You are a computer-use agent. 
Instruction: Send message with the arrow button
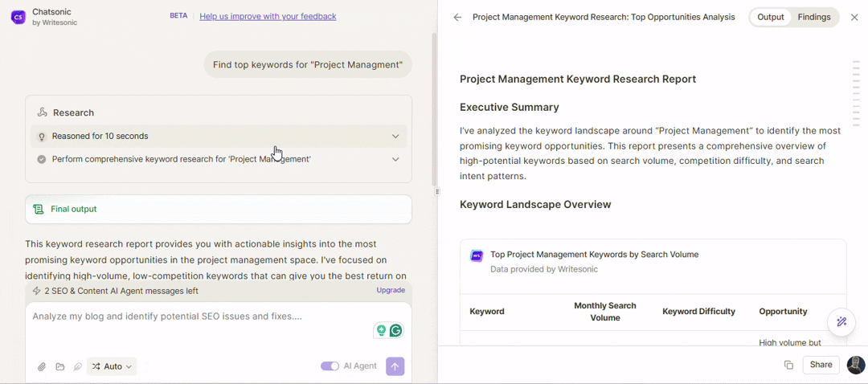[x=395, y=366]
